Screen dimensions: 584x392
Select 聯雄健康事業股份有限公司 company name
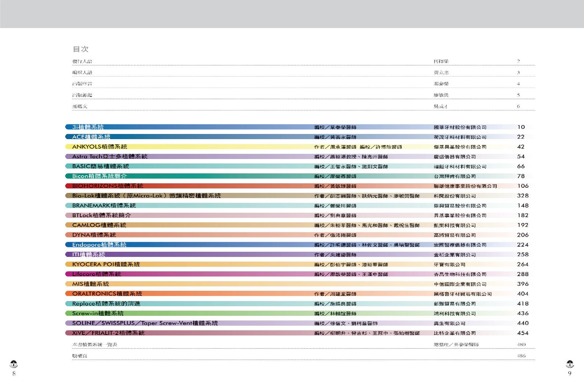(x=465, y=186)
